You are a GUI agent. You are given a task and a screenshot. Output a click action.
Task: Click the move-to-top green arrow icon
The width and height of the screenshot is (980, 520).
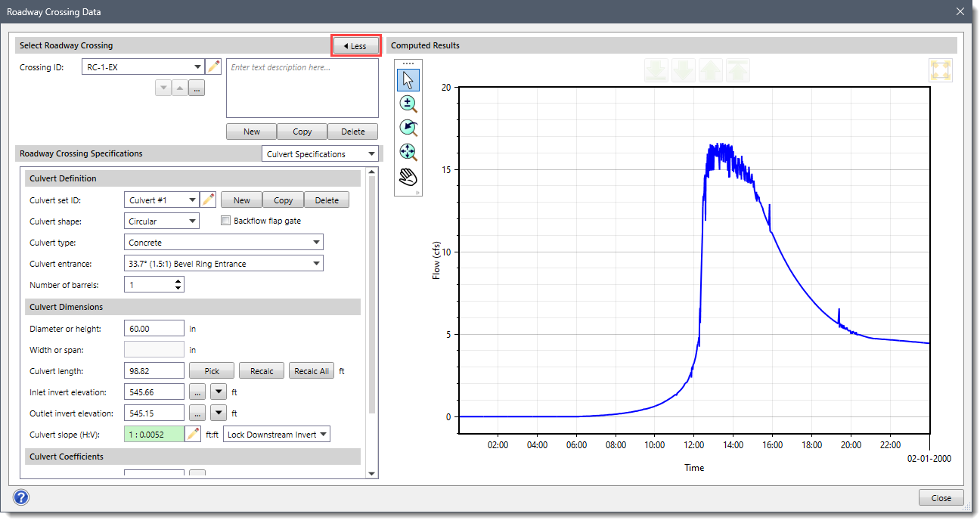[x=738, y=70]
